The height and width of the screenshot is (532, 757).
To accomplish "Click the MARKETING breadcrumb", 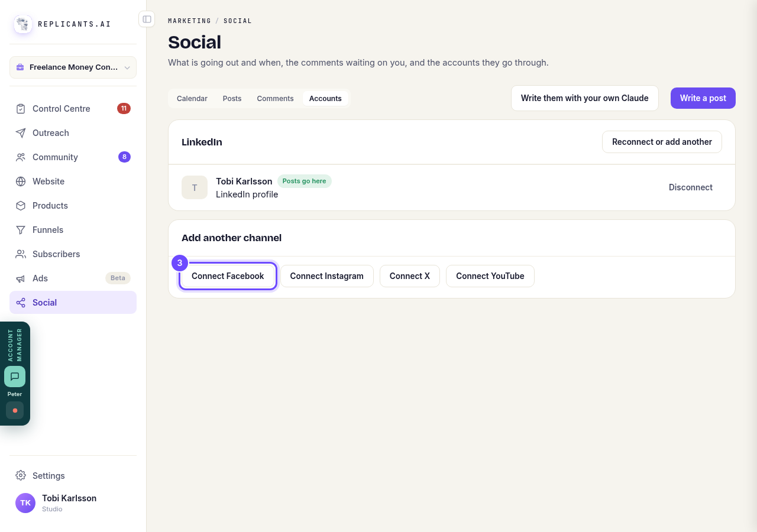I will click(190, 21).
